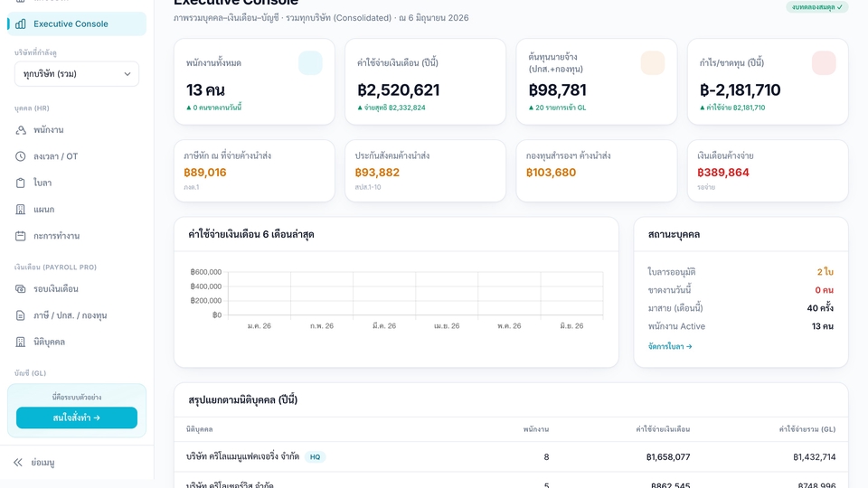Click the money icon beside รอบเงินเดือน

tap(21, 289)
